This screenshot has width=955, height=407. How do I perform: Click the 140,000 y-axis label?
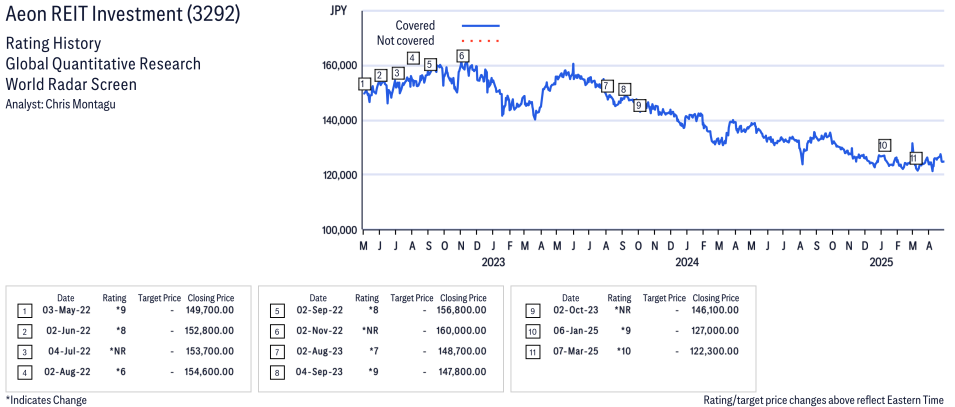[340, 121]
